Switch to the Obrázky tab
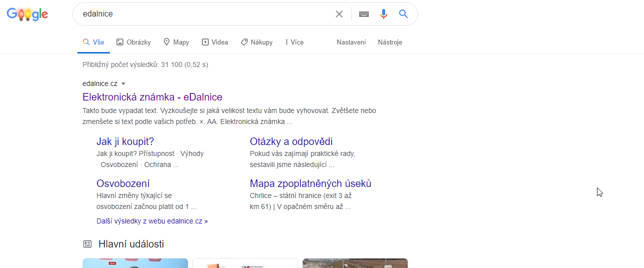644x268 pixels. 133,42
